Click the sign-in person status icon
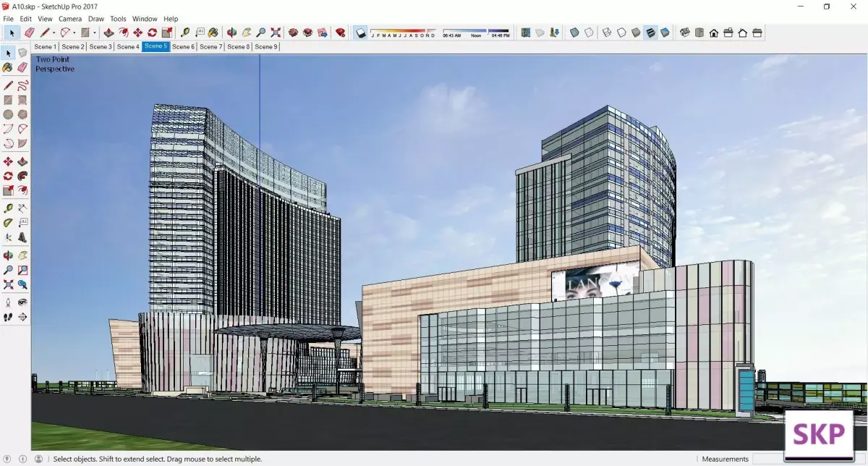868x466 pixels. (x=38, y=459)
